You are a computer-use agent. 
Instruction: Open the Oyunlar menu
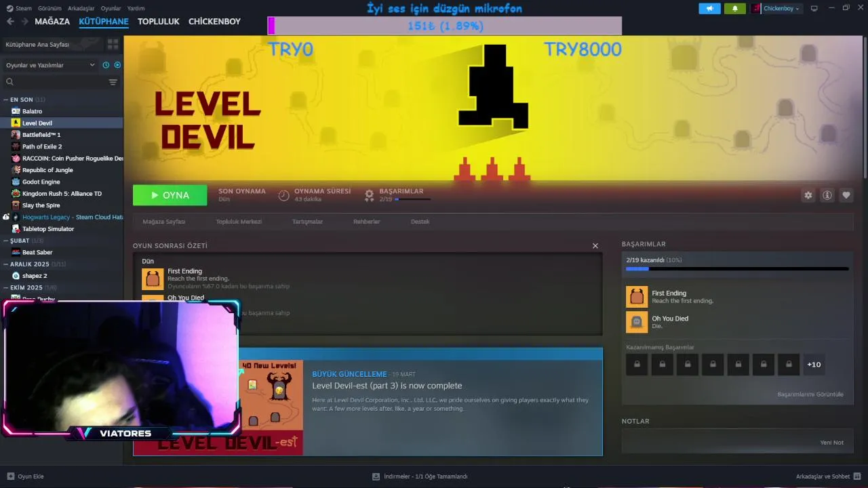pyautogui.click(x=111, y=8)
